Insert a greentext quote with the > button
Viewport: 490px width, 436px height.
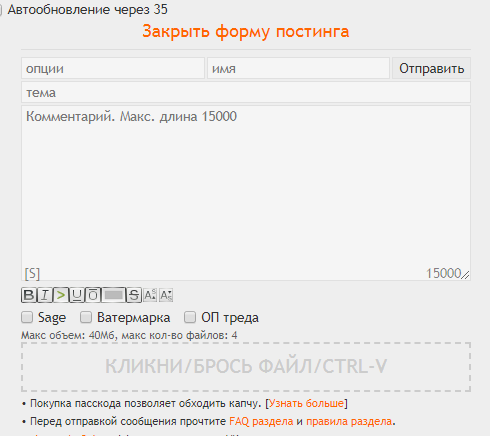(61, 295)
